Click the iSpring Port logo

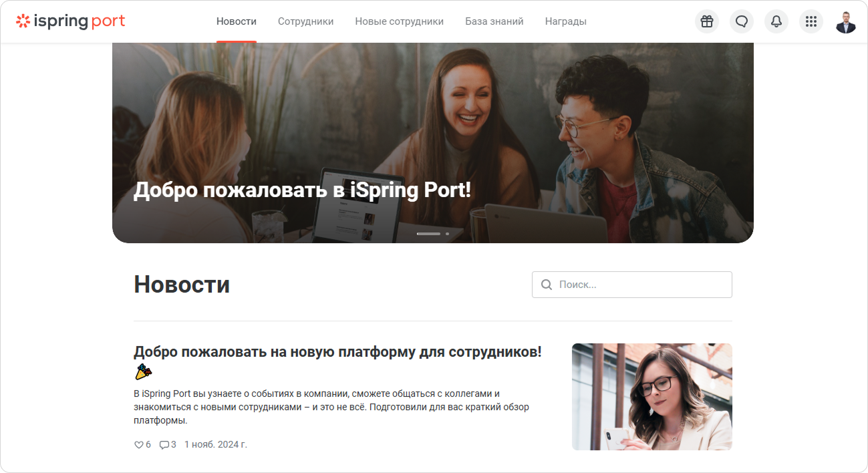[70, 21]
